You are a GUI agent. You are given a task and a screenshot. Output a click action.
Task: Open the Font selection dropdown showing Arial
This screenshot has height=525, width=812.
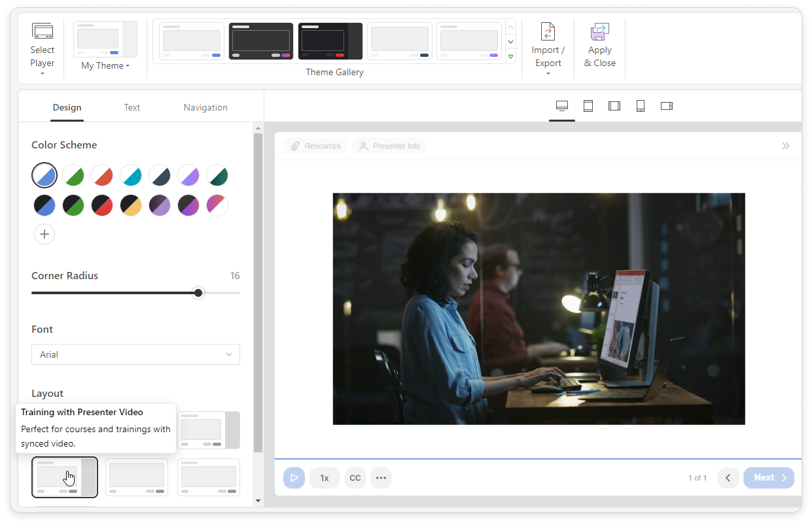(x=135, y=354)
